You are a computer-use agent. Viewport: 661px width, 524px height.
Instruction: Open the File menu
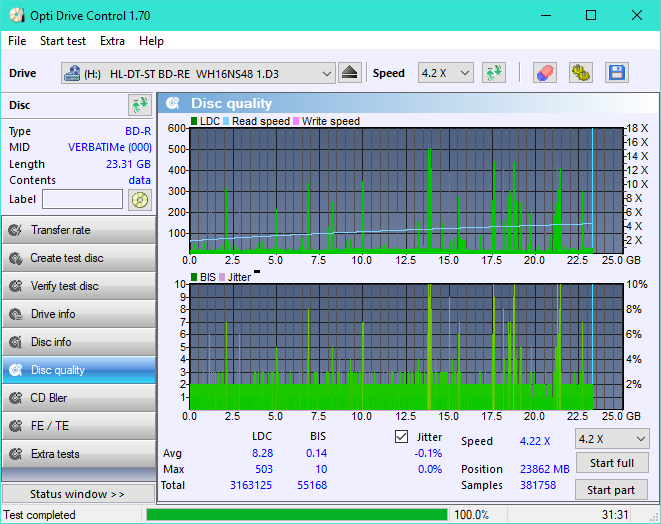tap(17, 41)
